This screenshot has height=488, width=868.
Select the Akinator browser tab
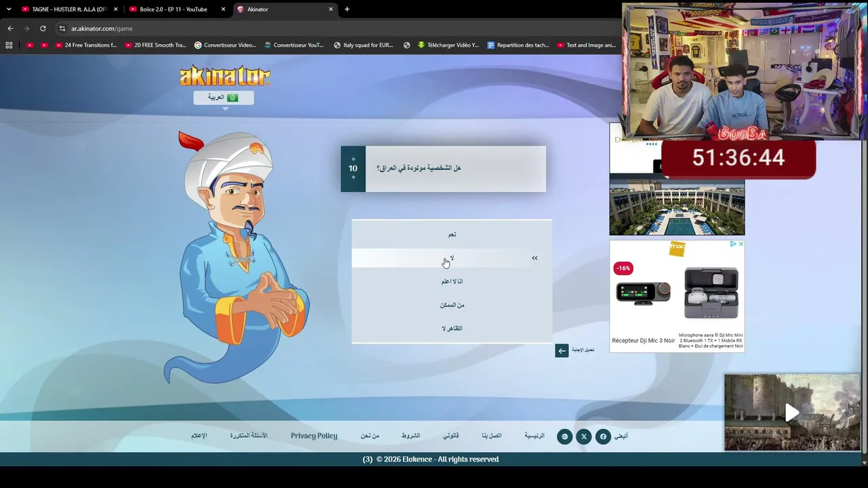pos(285,9)
